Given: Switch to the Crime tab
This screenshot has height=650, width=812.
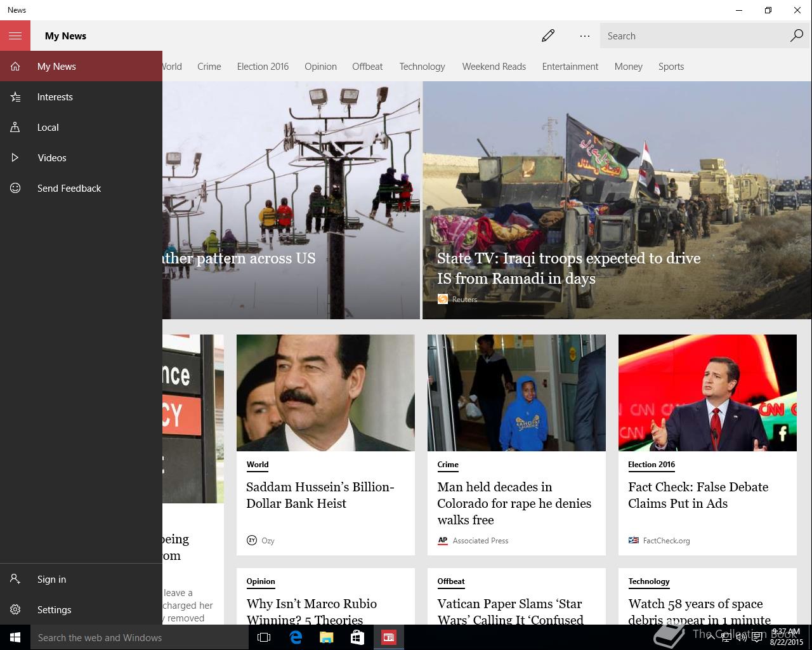Looking at the screenshot, I should [209, 66].
